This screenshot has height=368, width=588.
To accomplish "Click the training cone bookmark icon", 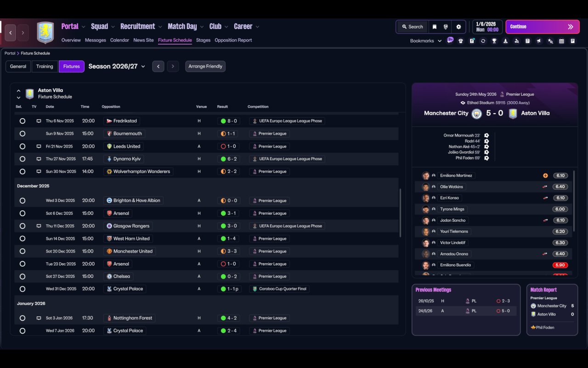I will coord(505,41).
